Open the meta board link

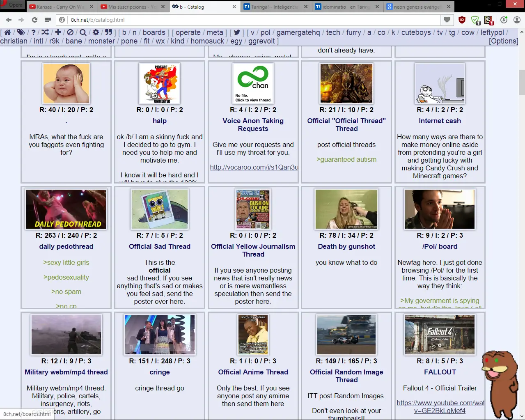(x=215, y=32)
